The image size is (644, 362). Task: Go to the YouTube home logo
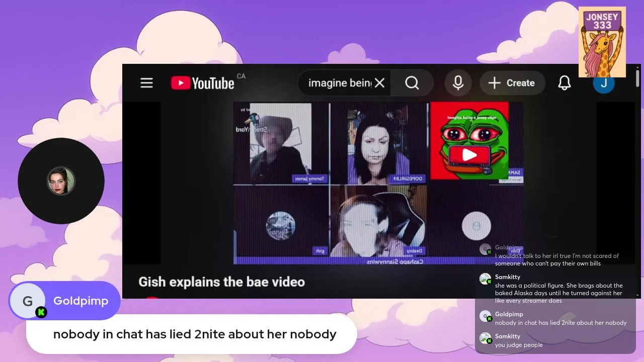pyautogui.click(x=202, y=83)
